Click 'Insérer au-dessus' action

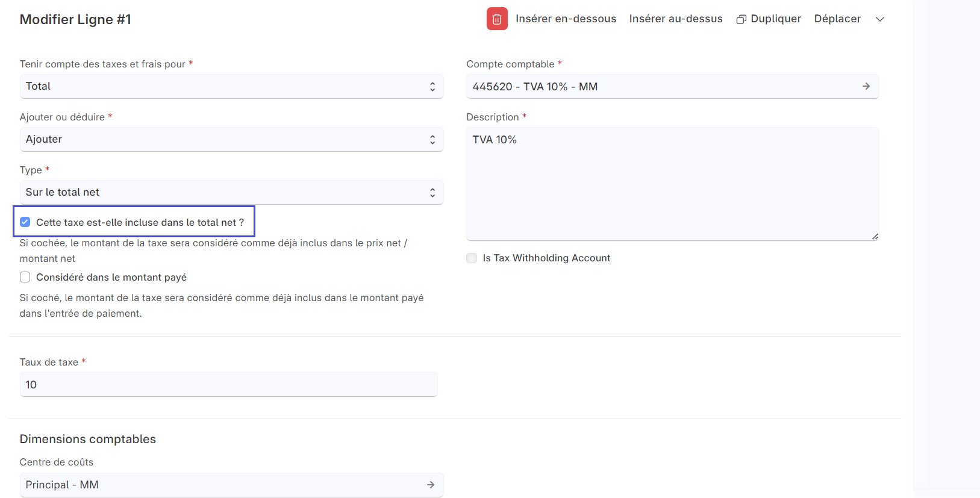coord(675,19)
